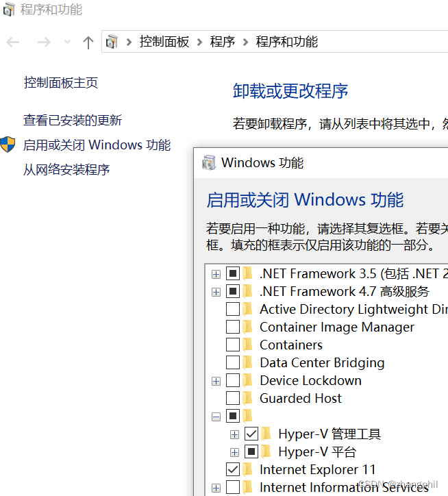Expand .NET Framework 4.7 高级服务 node
Image resolution: width=448 pixels, height=496 pixels.
pos(216,292)
